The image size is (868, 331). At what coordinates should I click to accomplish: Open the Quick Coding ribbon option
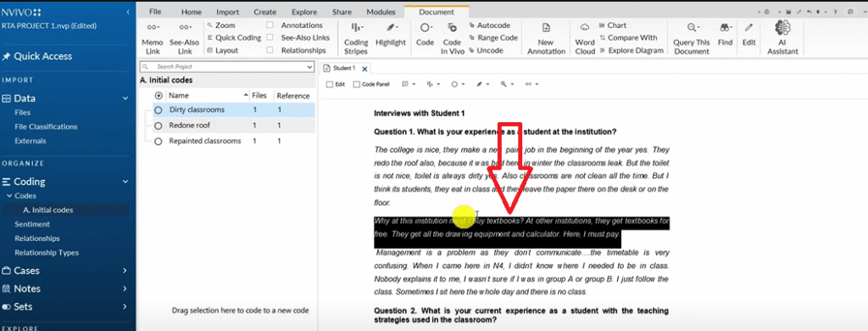pos(234,37)
